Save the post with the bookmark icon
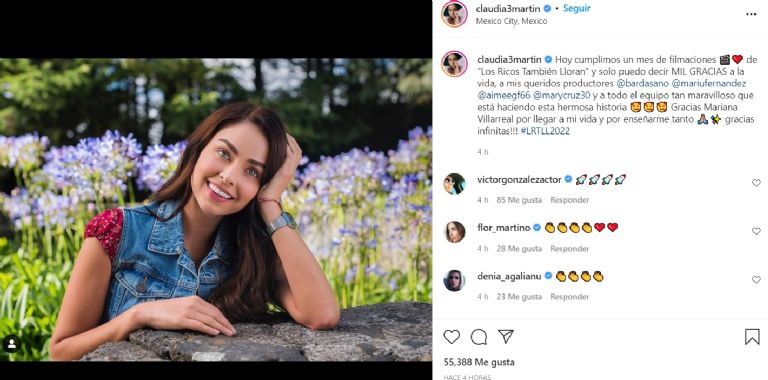The height and width of the screenshot is (380, 768). click(752, 337)
